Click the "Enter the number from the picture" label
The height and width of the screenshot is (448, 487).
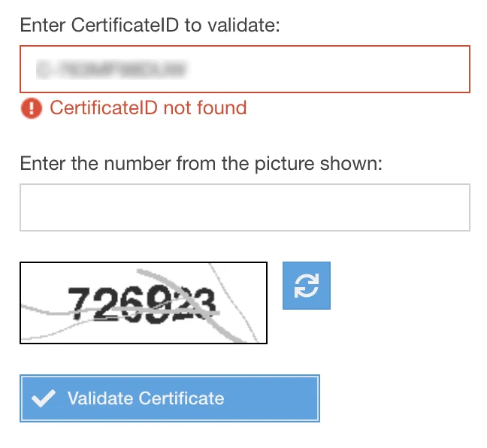pos(201,163)
